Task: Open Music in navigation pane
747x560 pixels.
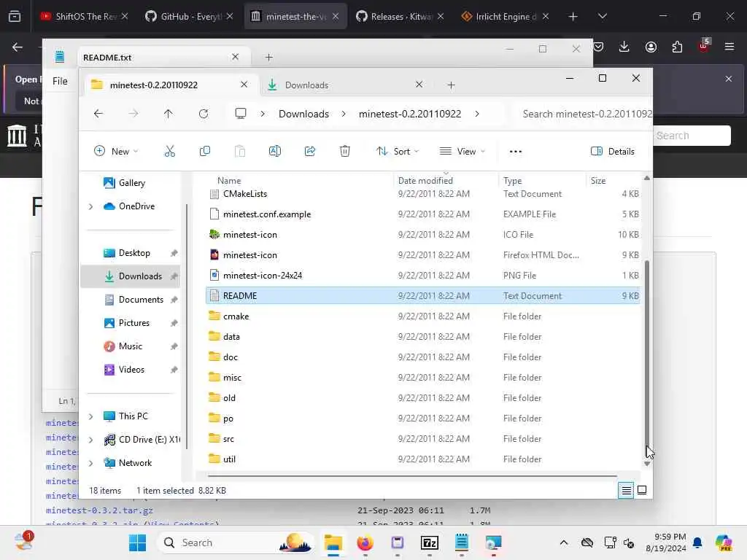Action: (x=131, y=346)
